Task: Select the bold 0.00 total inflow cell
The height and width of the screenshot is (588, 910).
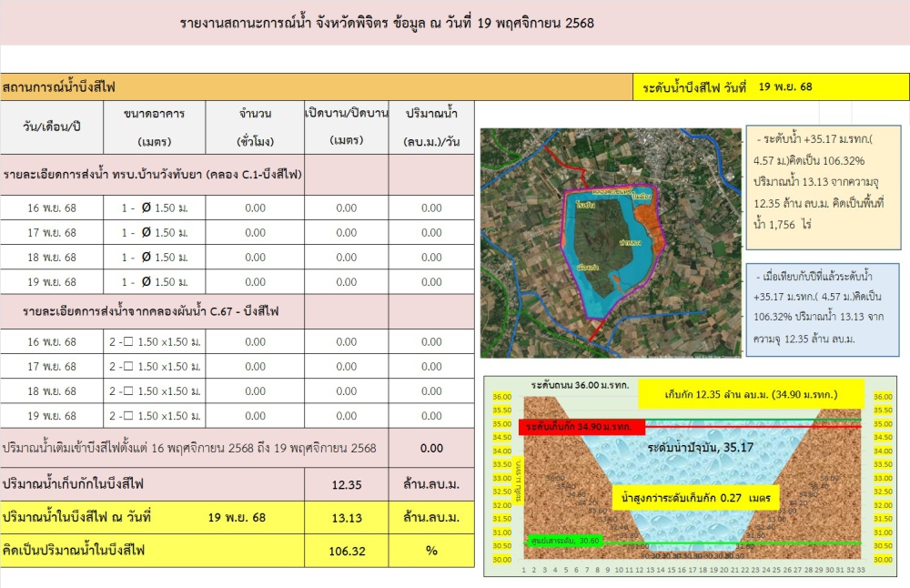Action: tap(431, 448)
